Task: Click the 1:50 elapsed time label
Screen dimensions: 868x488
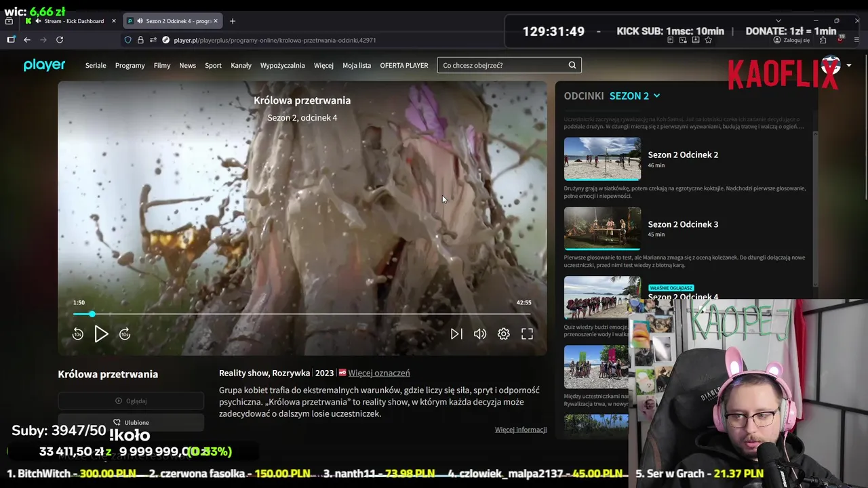Action: pos(79,302)
